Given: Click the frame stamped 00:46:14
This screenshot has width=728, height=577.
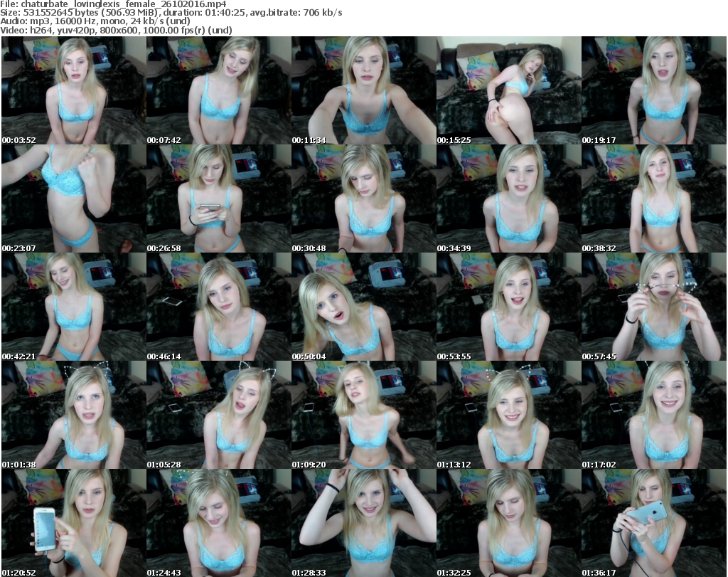Looking at the screenshot, I should [219, 307].
